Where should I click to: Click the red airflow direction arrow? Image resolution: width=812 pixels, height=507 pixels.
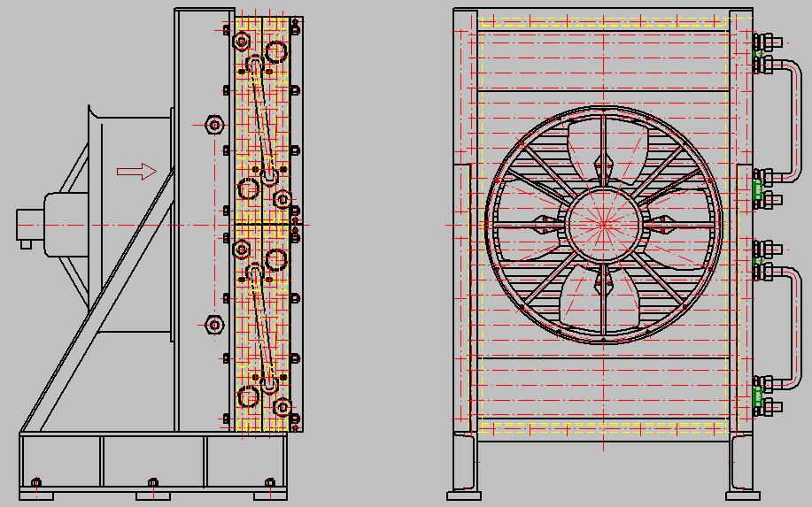[x=136, y=172]
